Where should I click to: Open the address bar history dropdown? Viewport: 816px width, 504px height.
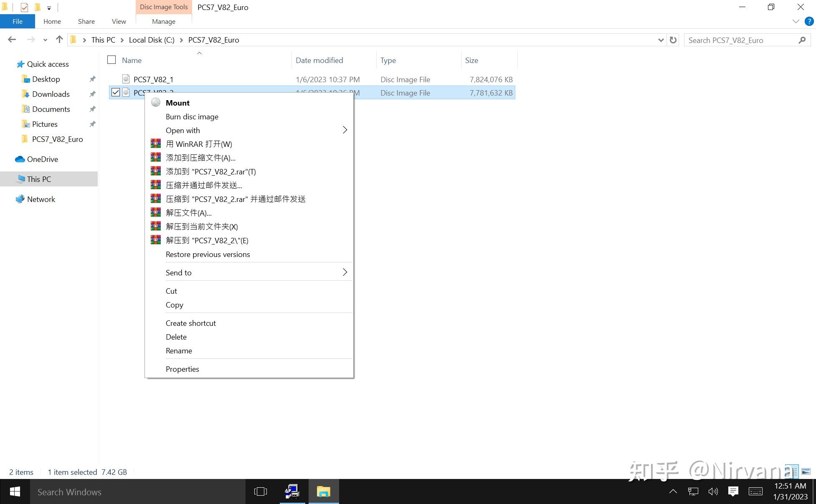(x=660, y=40)
